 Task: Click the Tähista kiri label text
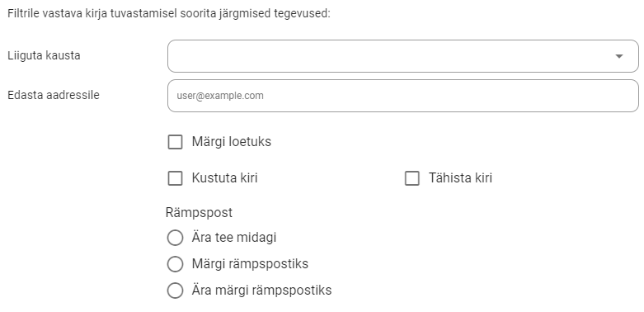(x=460, y=178)
